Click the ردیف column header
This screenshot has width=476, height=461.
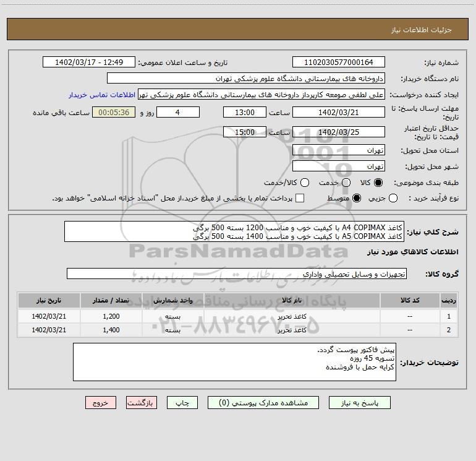(449, 300)
